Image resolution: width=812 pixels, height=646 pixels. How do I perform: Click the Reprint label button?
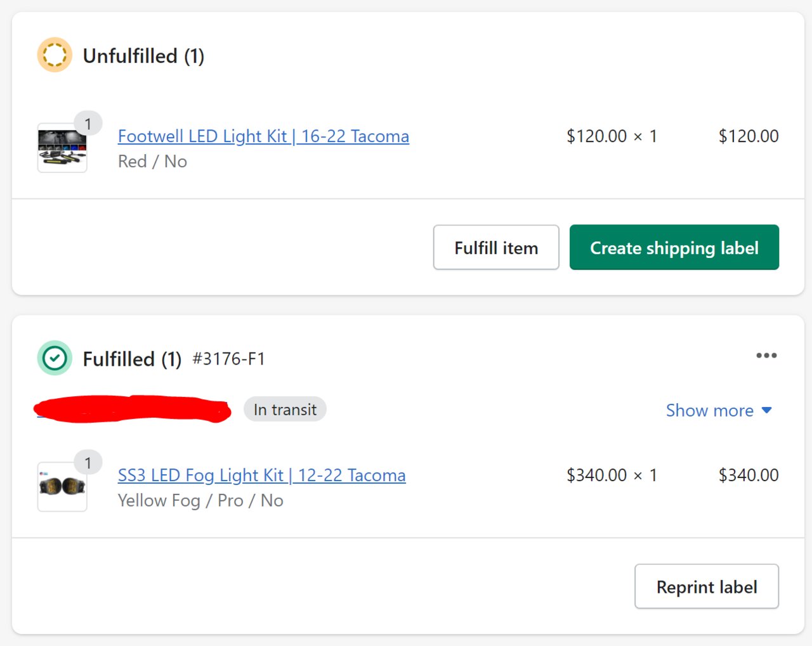pyautogui.click(x=707, y=586)
